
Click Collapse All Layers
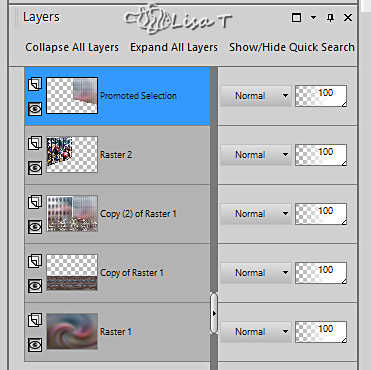[x=72, y=47]
